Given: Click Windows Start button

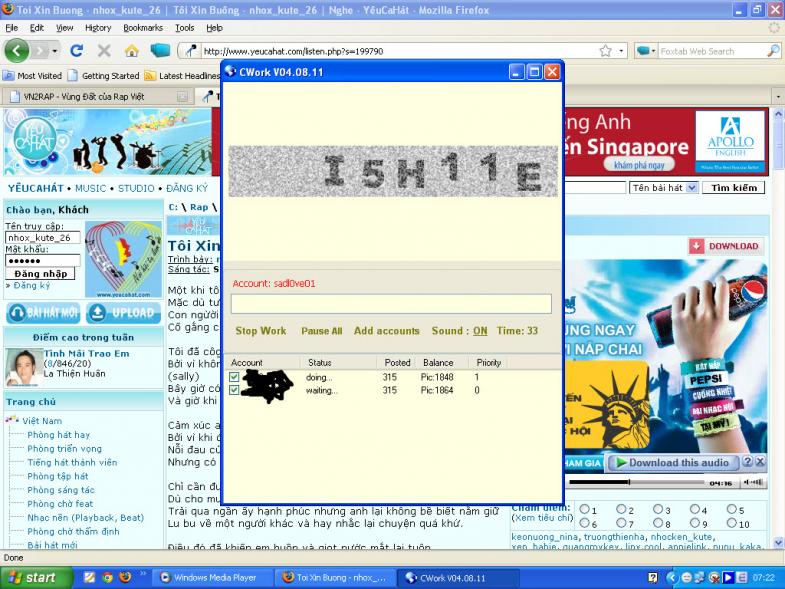Looking at the screenshot, I should [x=35, y=577].
